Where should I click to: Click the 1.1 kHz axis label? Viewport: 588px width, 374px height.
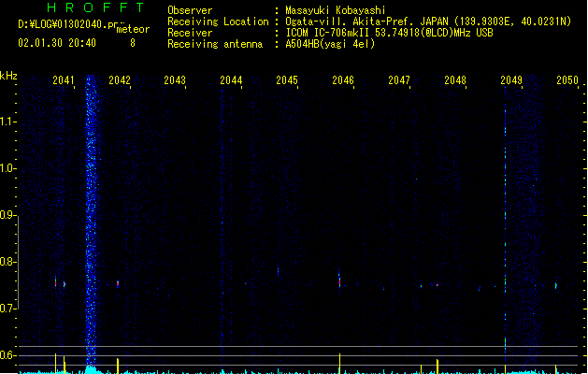7,122
